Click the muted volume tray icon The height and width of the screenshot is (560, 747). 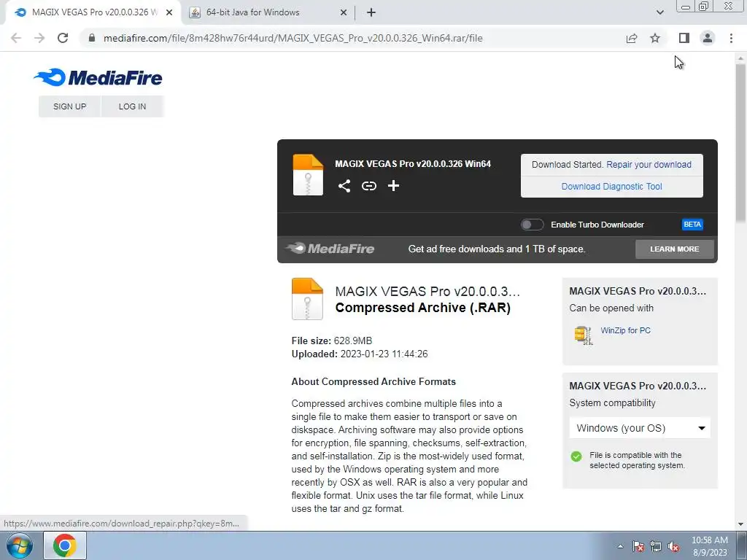point(673,546)
